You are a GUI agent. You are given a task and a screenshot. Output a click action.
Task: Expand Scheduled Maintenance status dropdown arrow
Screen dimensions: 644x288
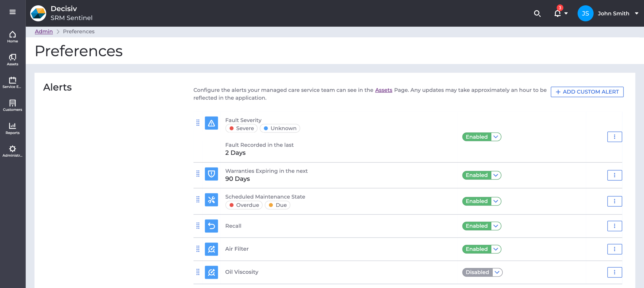coord(496,201)
